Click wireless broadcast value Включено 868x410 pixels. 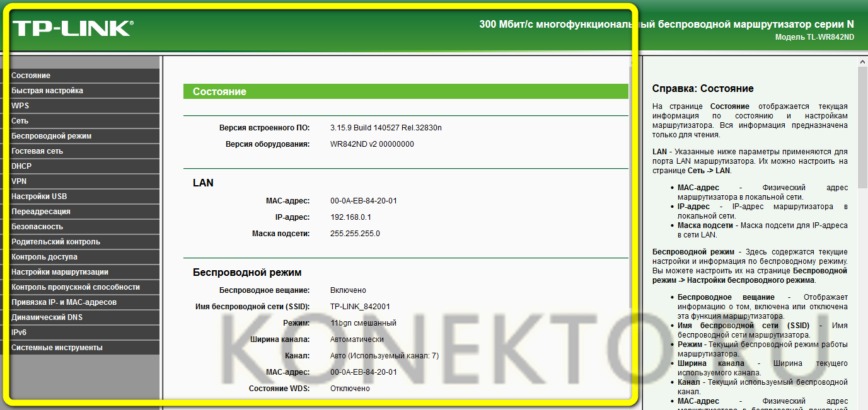348,290
